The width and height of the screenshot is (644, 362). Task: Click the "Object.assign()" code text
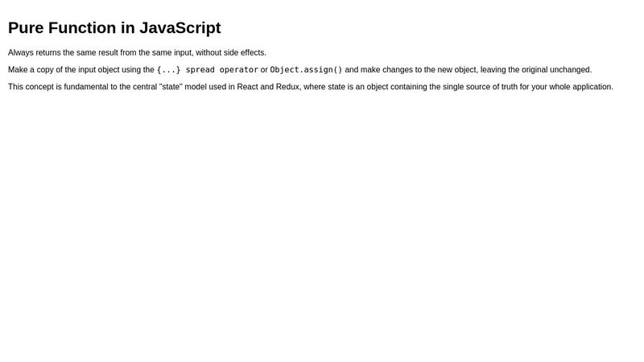tap(306, 70)
